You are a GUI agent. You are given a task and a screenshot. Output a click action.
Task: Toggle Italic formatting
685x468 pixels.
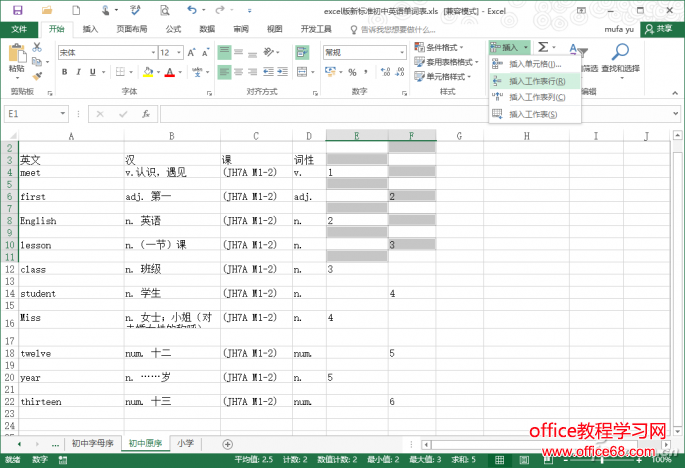click(x=79, y=72)
